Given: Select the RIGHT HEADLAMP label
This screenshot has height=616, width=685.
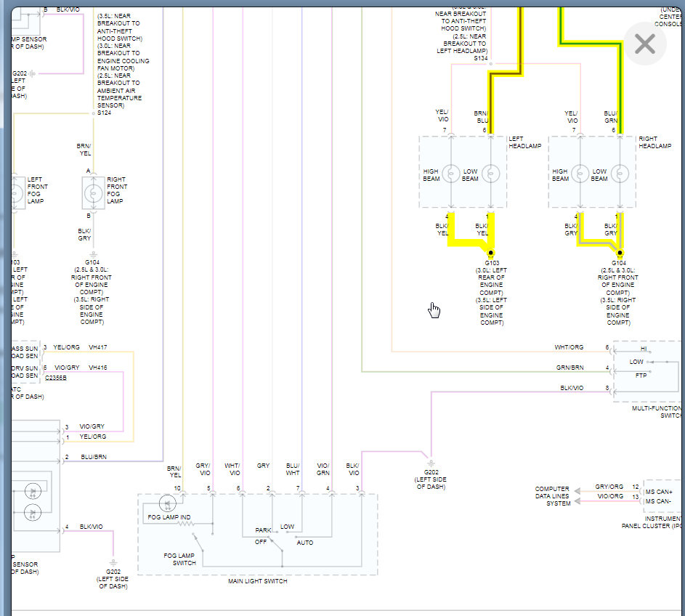Looking at the screenshot, I should pyautogui.click(x=655, y=142).
